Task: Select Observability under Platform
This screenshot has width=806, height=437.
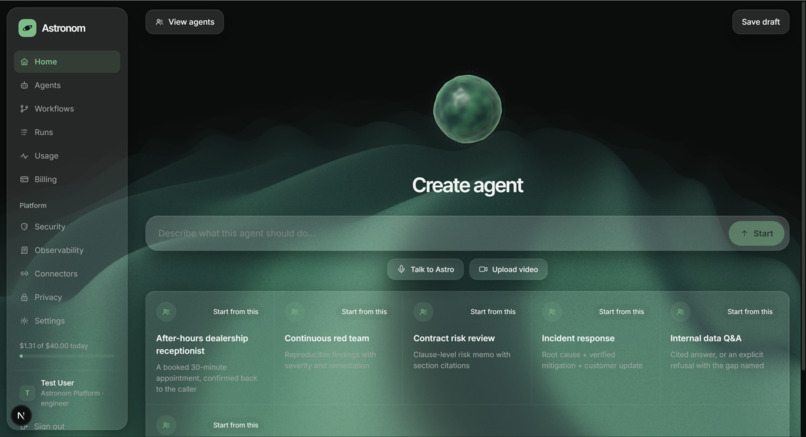Action: click(67, 250)
